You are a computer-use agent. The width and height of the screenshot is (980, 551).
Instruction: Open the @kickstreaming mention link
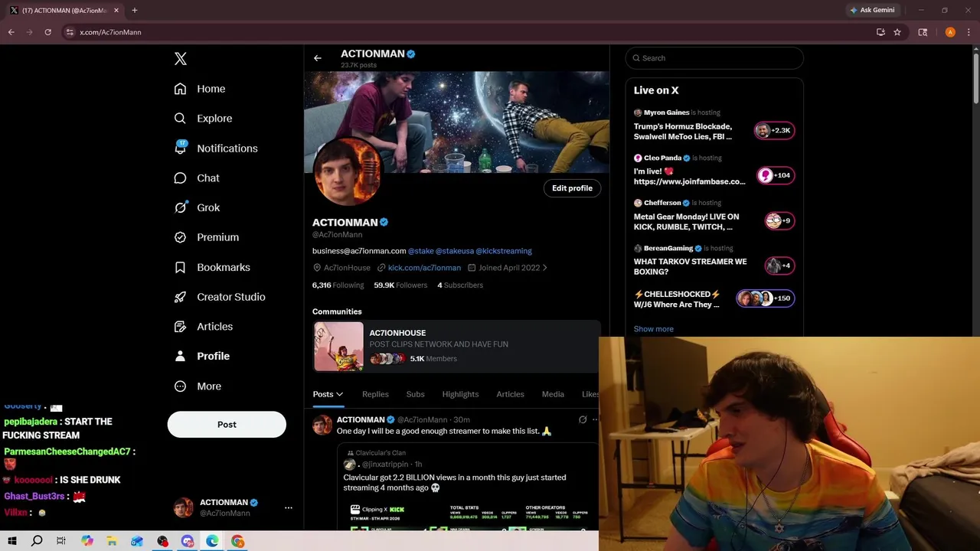(504, 251)
